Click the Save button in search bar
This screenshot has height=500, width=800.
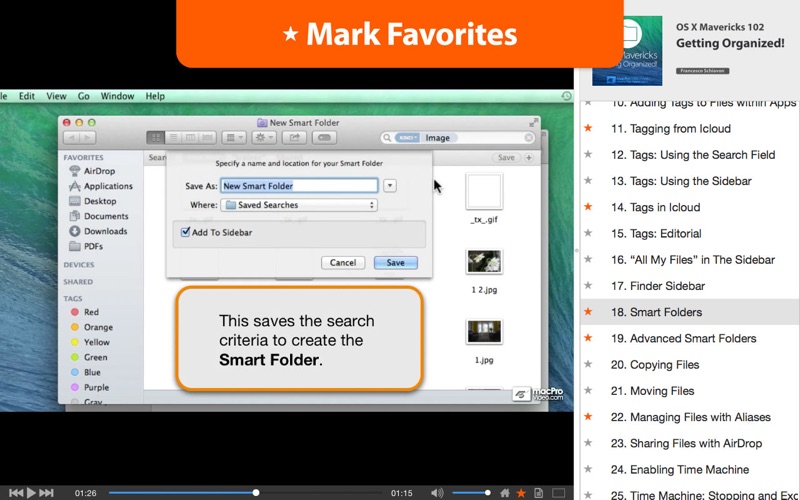point(506,158)
